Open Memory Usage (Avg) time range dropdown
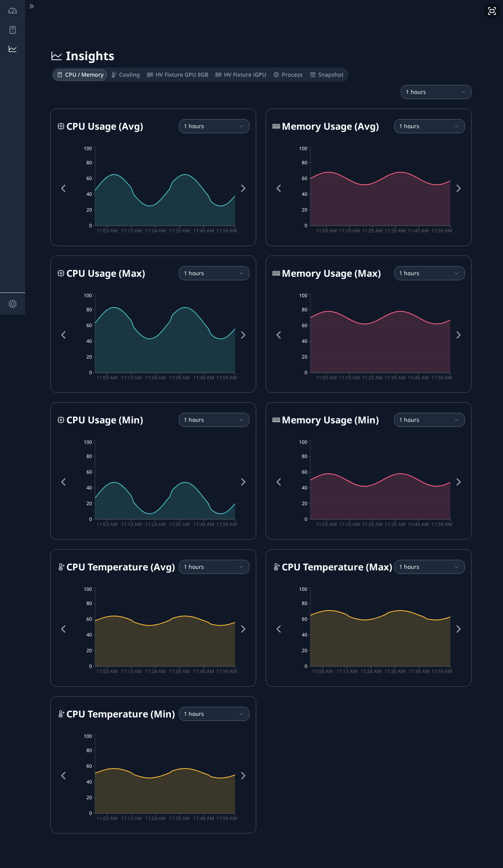The image size is (503, 868). click(x=430, y=126)
